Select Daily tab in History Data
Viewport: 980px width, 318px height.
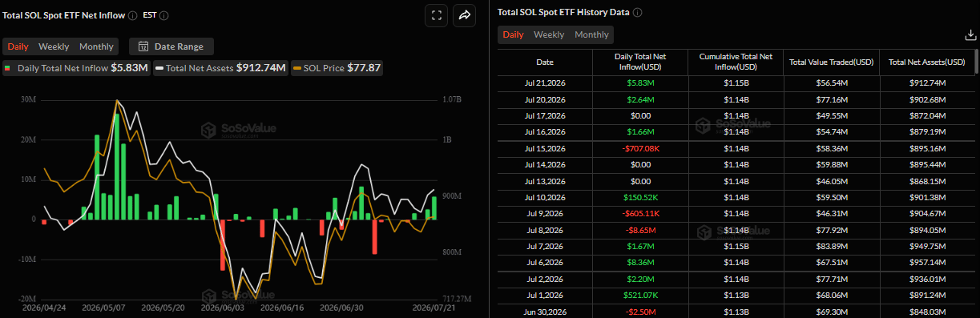point(513,34)
